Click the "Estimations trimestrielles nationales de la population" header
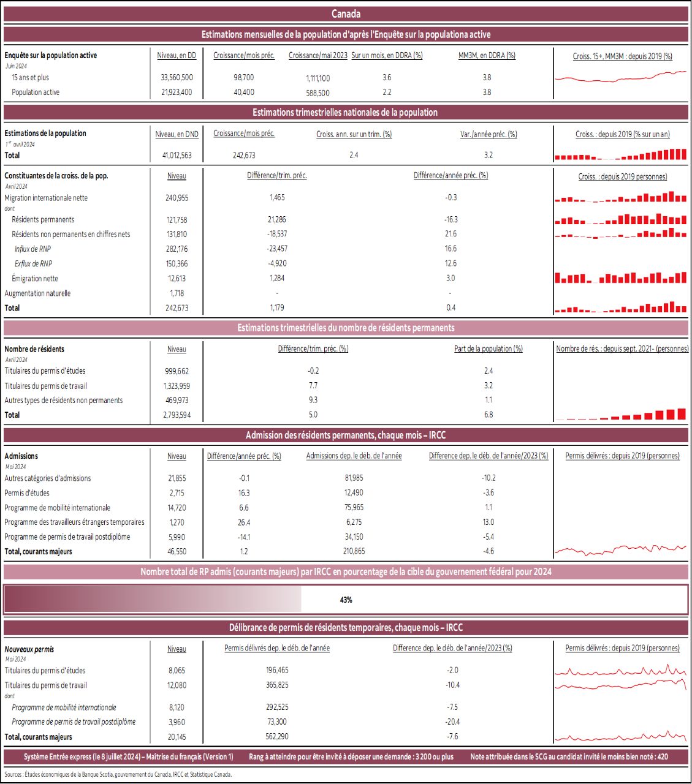Image resolution: width=692 pixels, height=784 pixels. tap(346, 112)
